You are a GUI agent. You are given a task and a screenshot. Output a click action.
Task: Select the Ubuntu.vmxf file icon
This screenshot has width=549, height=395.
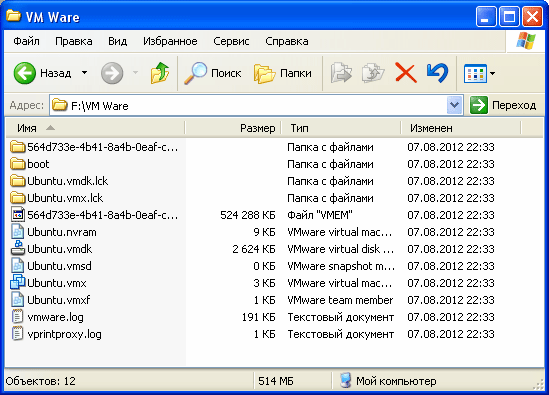(x=18, y=300)
